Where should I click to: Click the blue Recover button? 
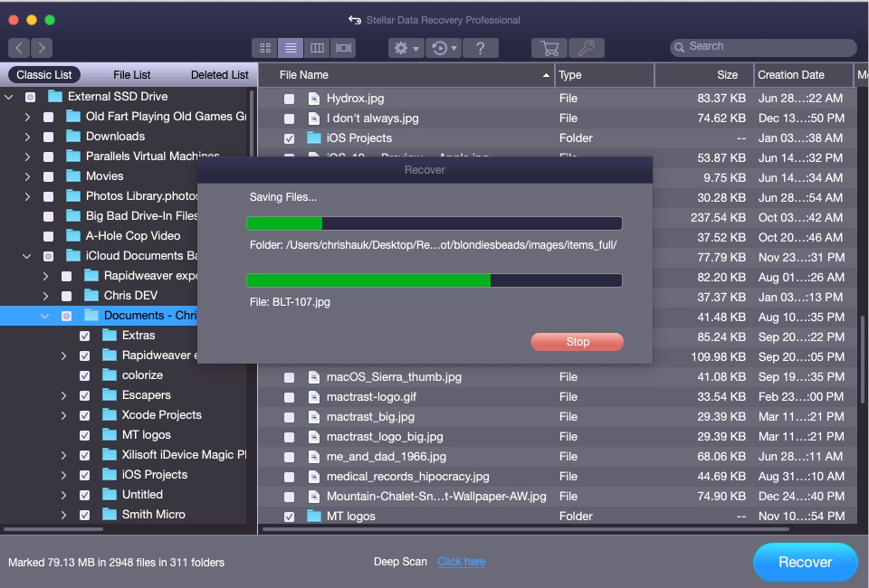(806, 562)
